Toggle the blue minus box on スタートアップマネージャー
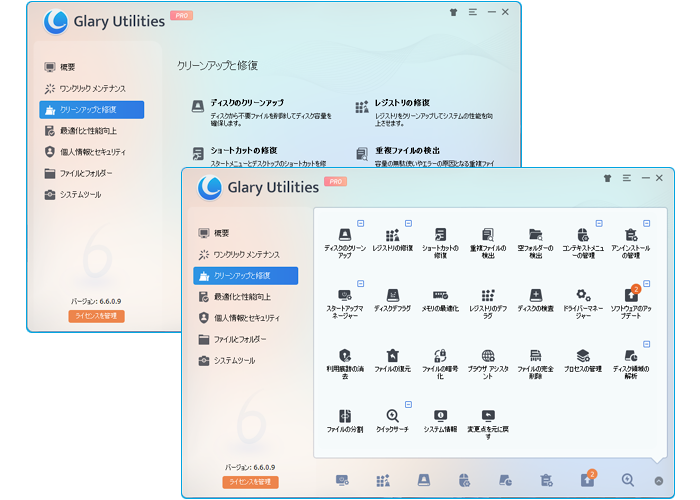The image size is (700, 500). (361, 283)
